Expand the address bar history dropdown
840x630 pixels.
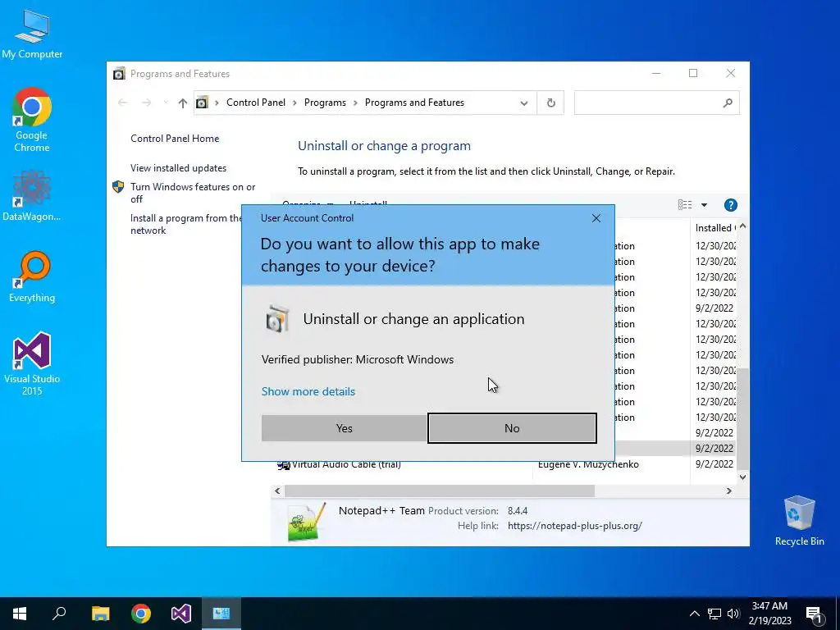click(x=524, y=103)
